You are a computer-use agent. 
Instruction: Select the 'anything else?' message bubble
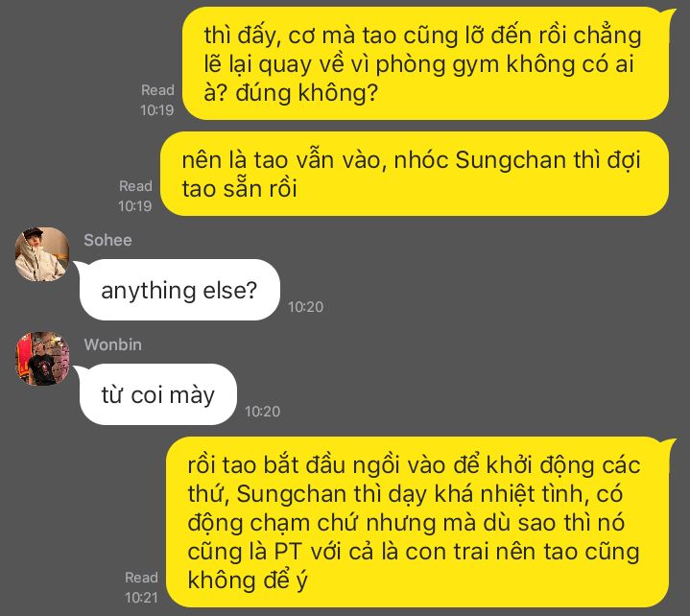pos(179,290)
